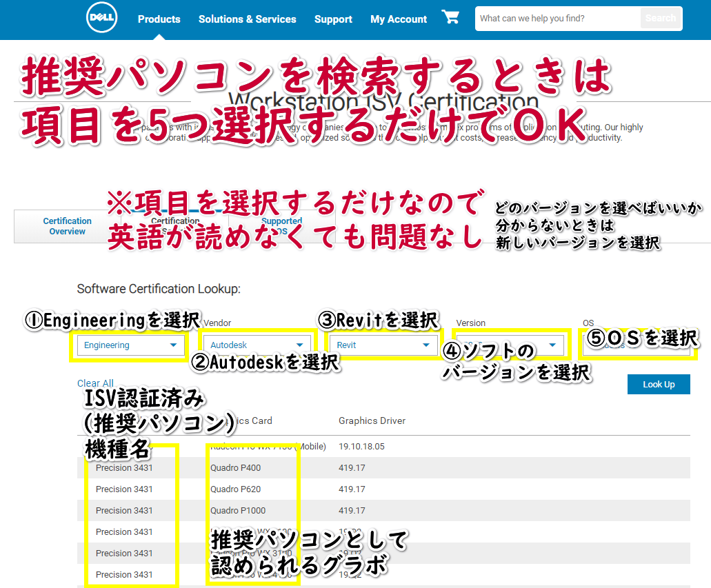Click driver version 419.17 in the Quadro P1000 row
This screenshot has height=588, width=711.
[352, 511]
